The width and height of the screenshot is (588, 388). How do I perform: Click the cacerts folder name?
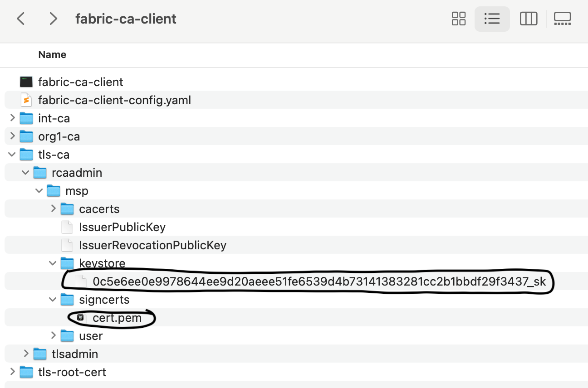[x=99, y=209]
